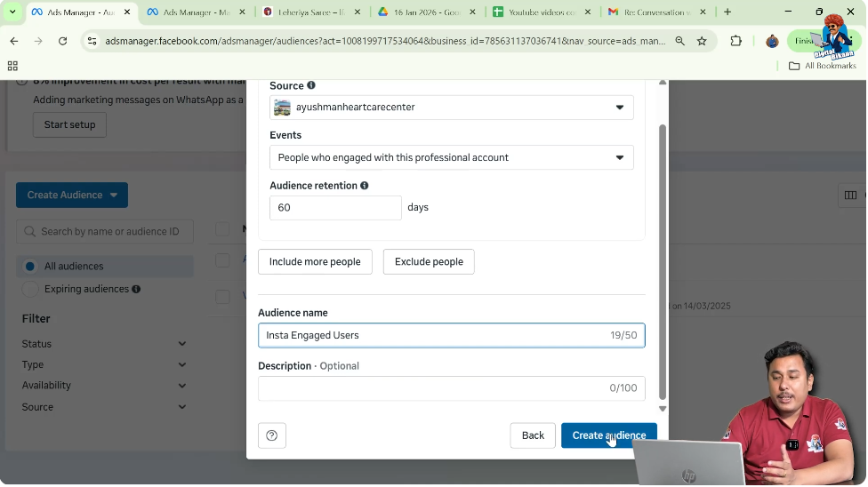
Task: Open site information icon in address bar
Action: 92,41
